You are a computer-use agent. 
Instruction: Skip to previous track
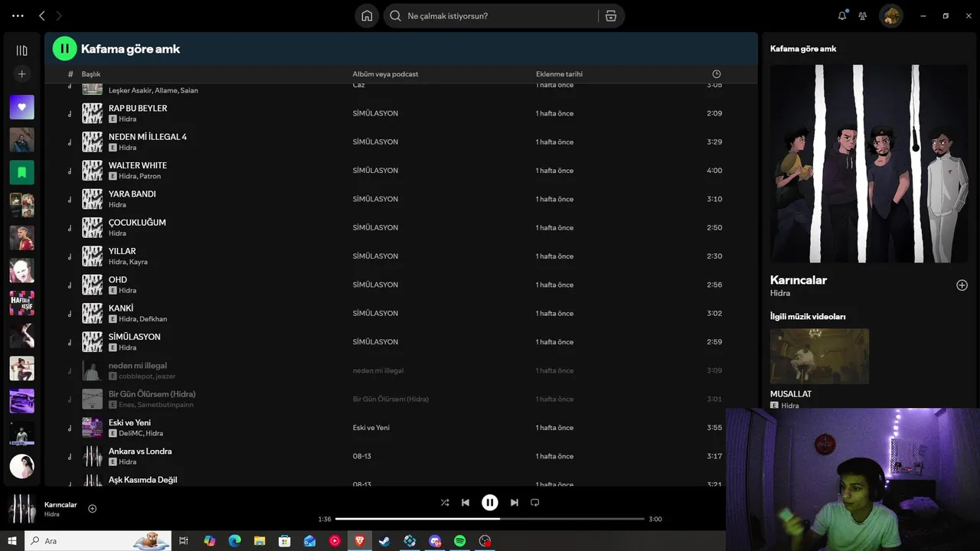[465, 503]
